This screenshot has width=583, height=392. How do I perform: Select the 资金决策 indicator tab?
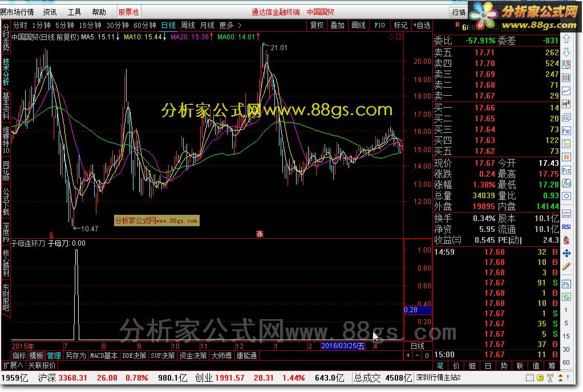[193, 356]
